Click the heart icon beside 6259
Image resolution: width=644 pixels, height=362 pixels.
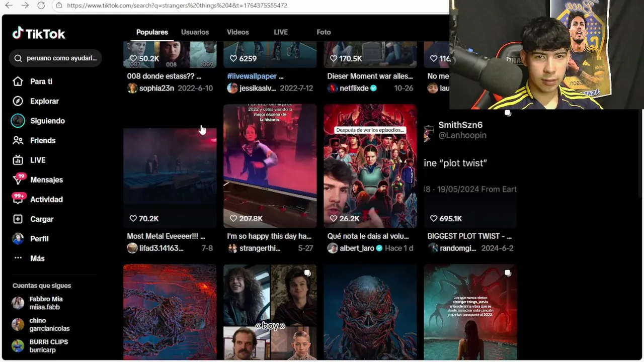233,58
